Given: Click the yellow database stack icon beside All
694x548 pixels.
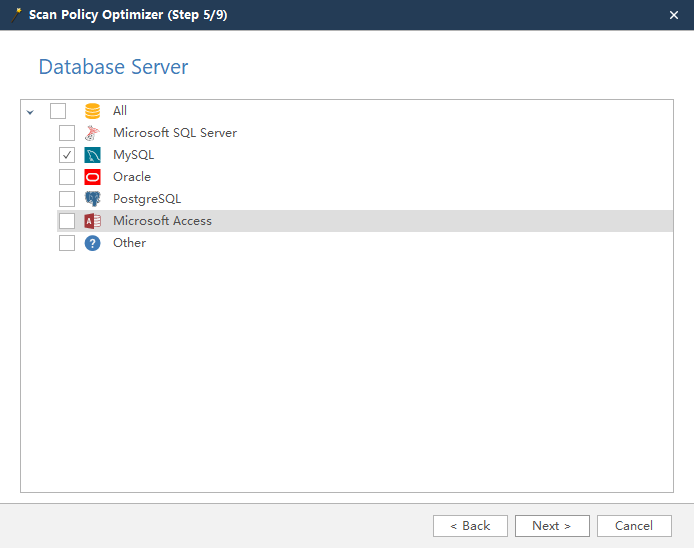Looking at the screenshot, I should pyautogui.click(x=93, y=111).
